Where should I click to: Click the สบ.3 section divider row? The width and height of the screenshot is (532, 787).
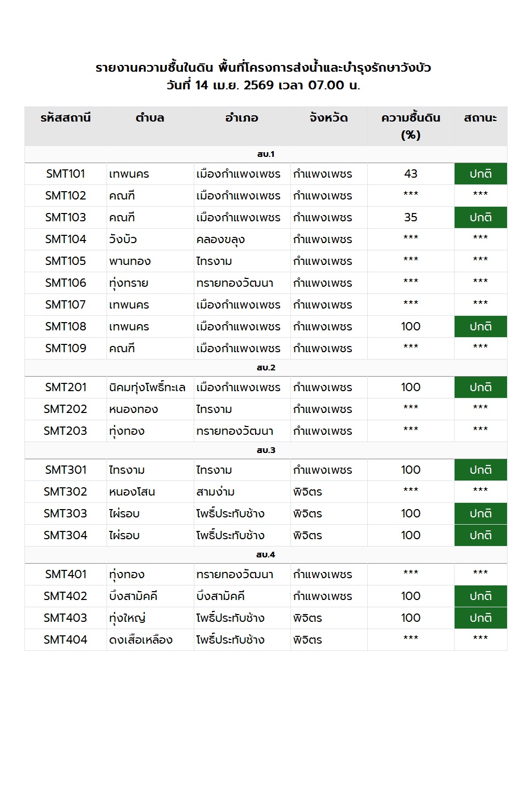(x=265, y=450)
